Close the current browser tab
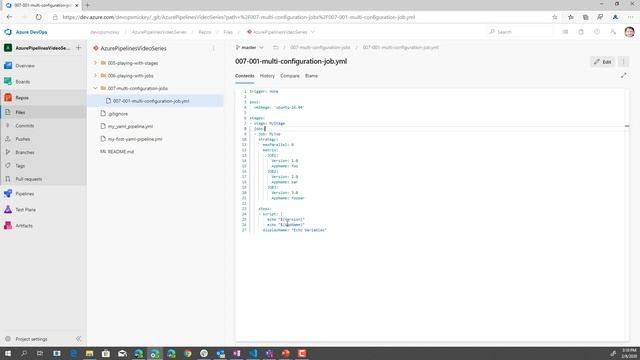The height and width of the screenshot is (360, 640). (x=76, y=5)
